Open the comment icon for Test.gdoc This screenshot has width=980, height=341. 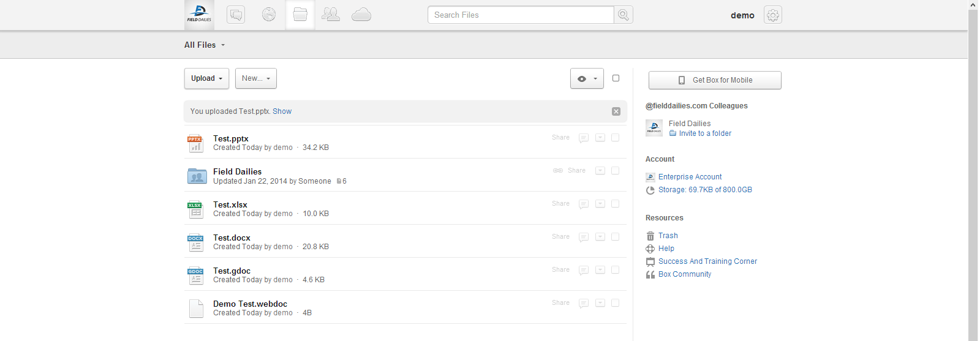pyautogui.click(x=584, y=270)
